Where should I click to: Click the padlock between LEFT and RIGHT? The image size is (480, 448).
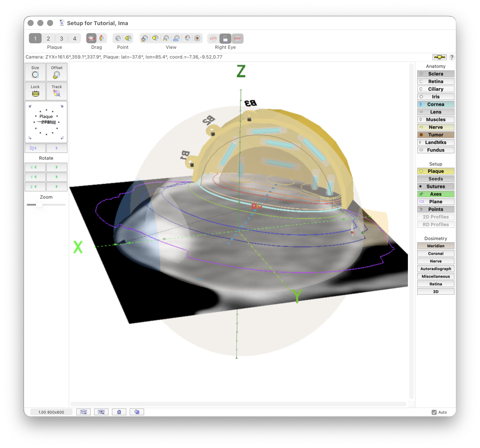(x=225, y=38)
